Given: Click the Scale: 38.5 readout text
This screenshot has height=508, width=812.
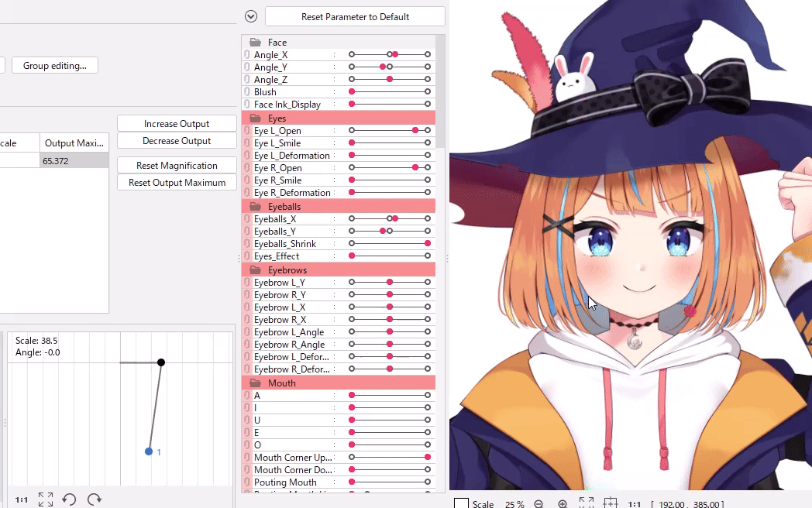Looking at the screenshot, I should coord(36,340).
